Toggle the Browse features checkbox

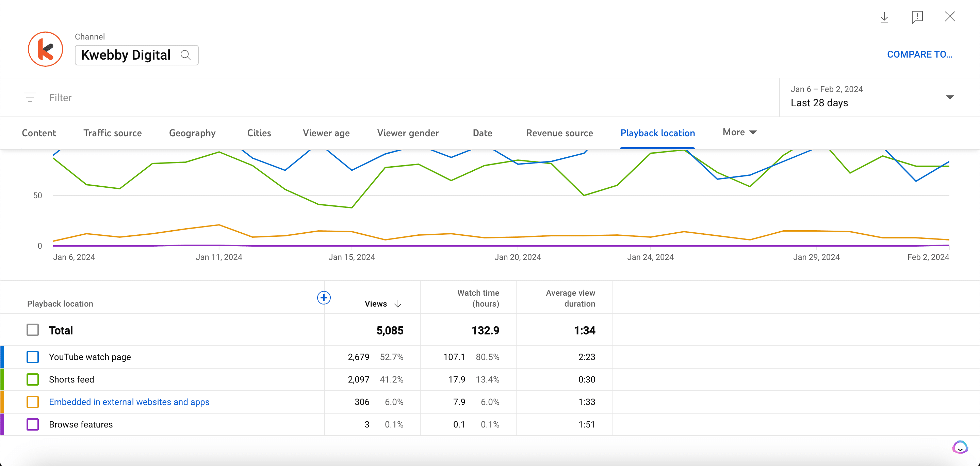[x=33, y=424]
